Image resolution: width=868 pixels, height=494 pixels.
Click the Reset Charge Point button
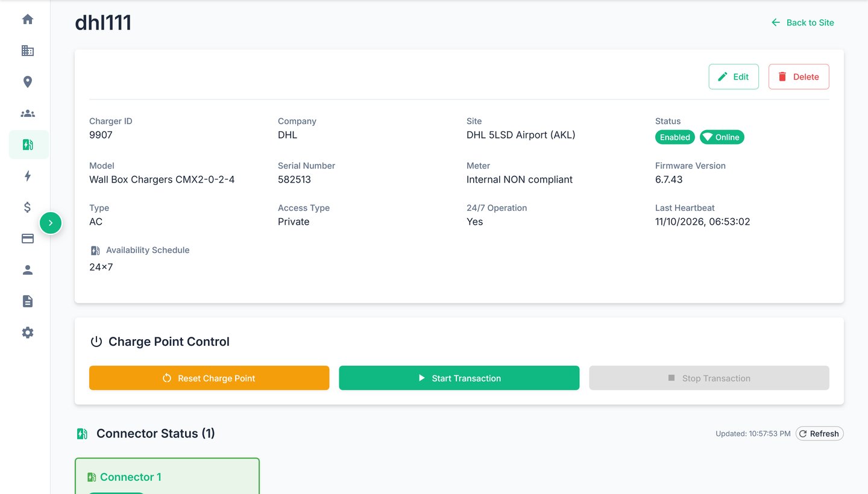[209, 378]
